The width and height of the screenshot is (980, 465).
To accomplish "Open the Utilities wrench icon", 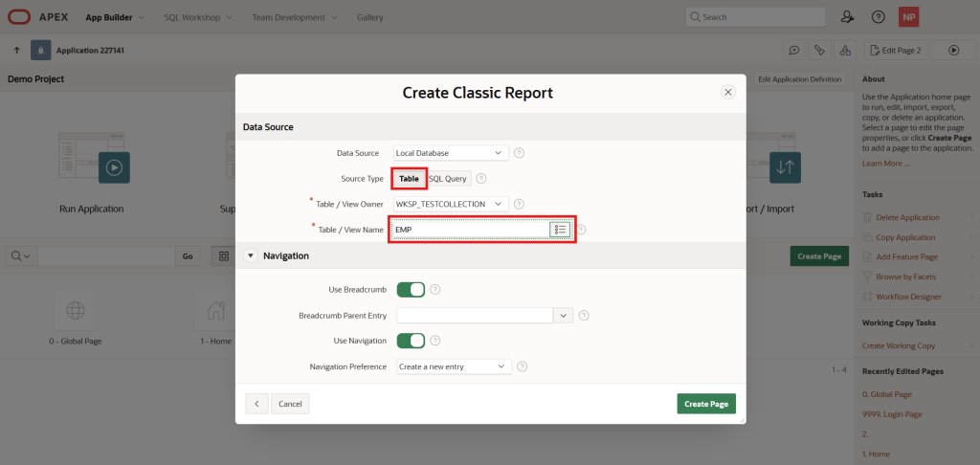I will (x=819, y=51).
